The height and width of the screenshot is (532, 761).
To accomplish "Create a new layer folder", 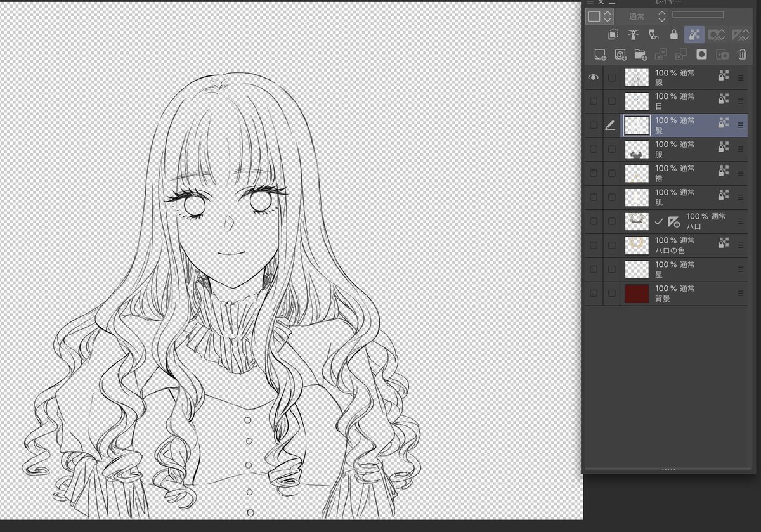I will point(640,55).
